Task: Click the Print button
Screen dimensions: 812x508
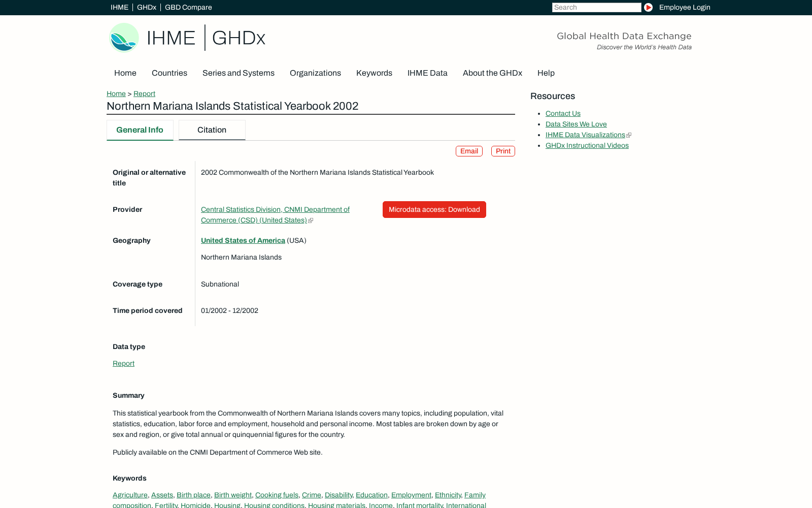Action: 503,151
